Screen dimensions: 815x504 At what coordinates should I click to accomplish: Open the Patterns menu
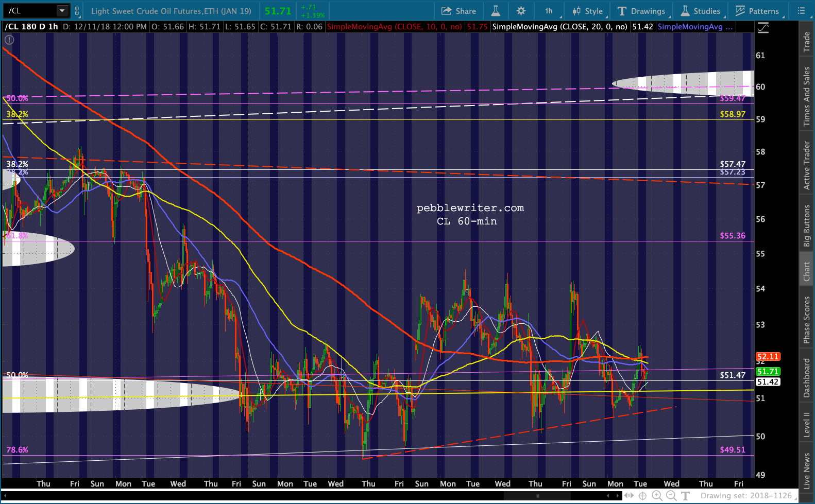pyautogui.click(x=757, y=11)
